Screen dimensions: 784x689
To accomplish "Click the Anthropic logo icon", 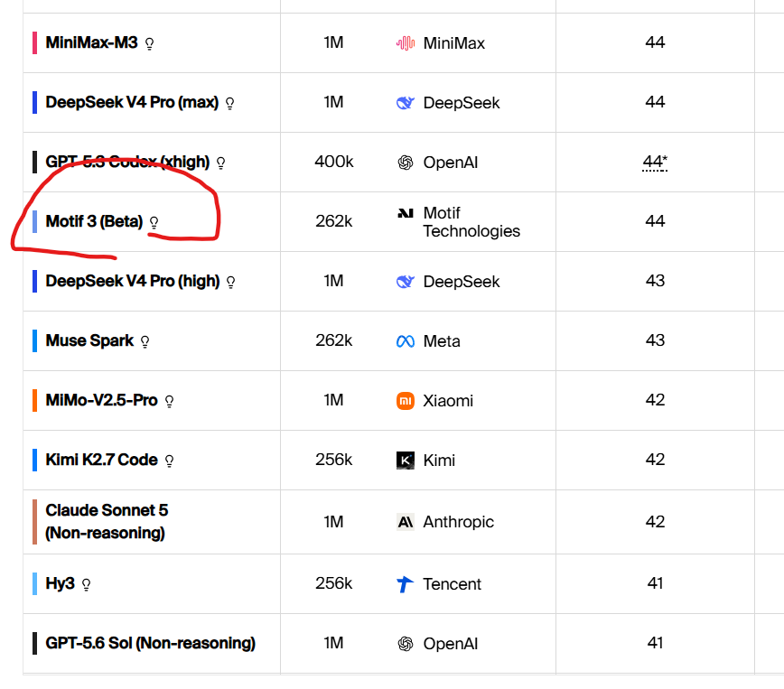I will 406,522.
